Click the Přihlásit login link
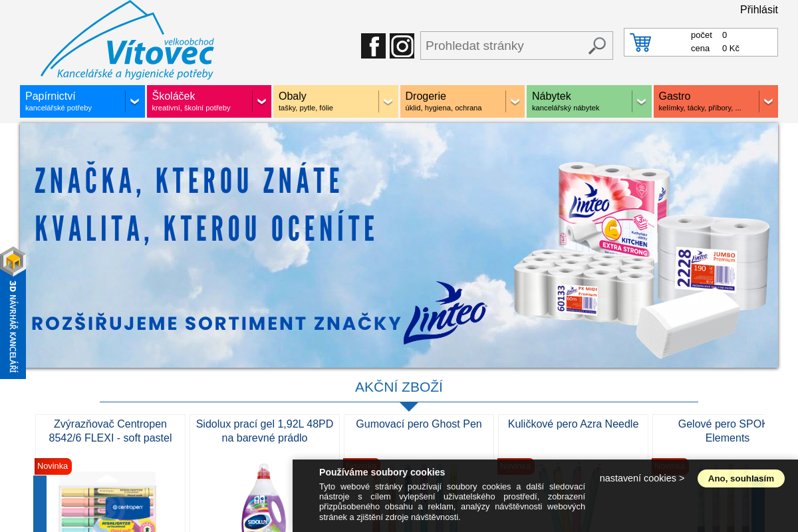 click(x=759, y=9)
